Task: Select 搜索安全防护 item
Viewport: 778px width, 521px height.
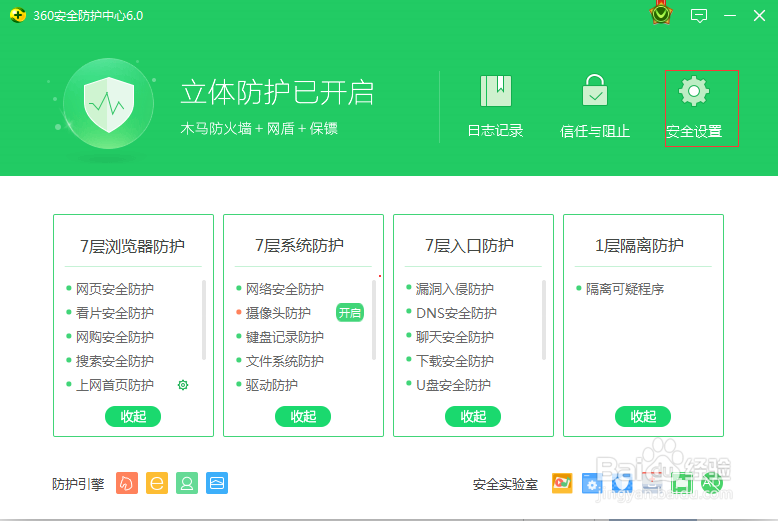Action: (x=115, y=361)
